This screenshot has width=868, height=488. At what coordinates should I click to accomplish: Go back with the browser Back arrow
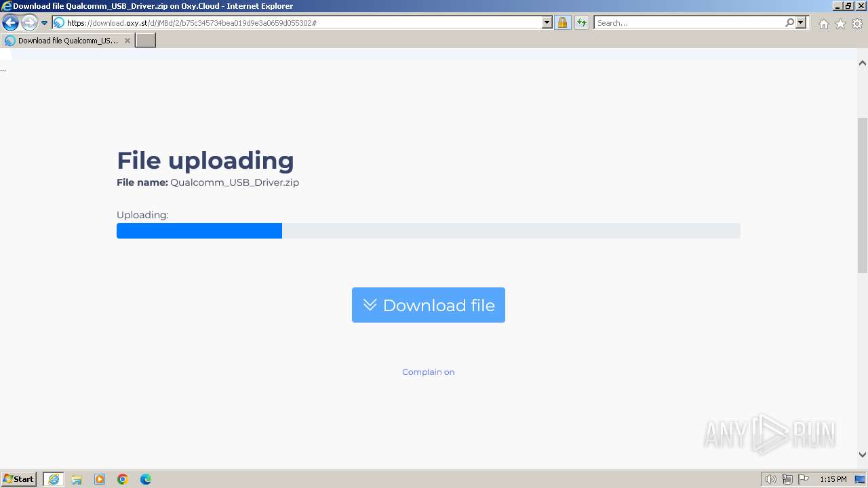click(x=10, y=23)
